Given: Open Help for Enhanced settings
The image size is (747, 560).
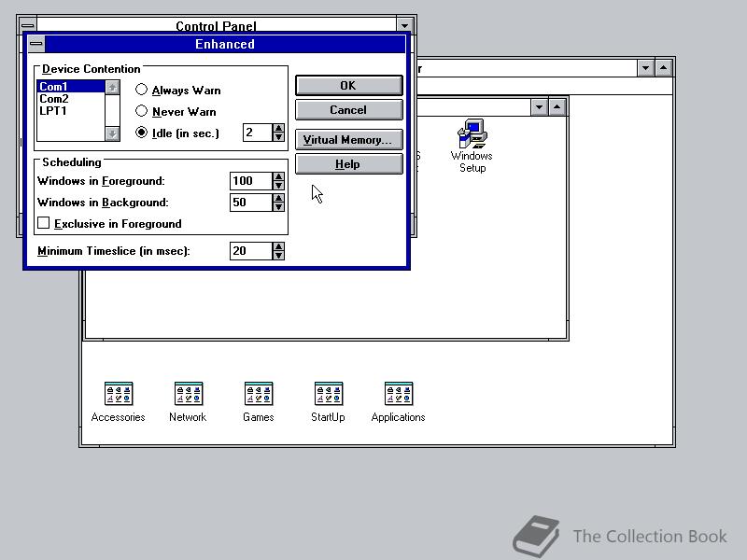Looking at the screenshot, I should pyautogui.click(x=348, y=164).
